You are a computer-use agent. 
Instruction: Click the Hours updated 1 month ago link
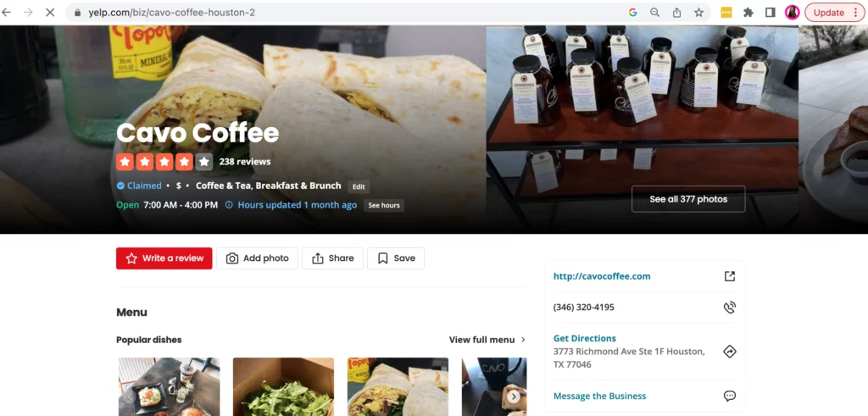point(298,205)
